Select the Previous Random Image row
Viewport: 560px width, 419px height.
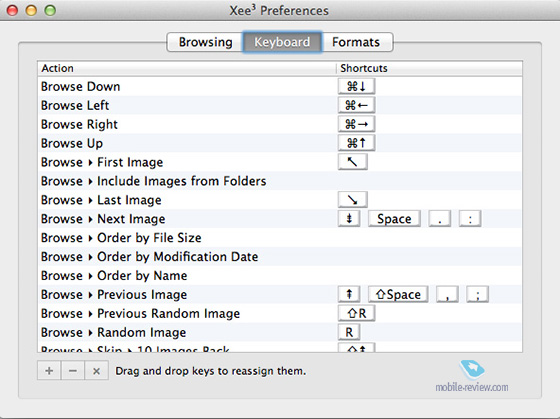[280, 313]
